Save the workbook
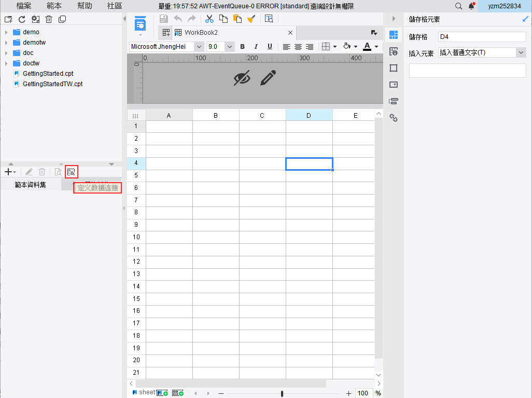Screen dimensions: 532x398 tap(164, 19)
